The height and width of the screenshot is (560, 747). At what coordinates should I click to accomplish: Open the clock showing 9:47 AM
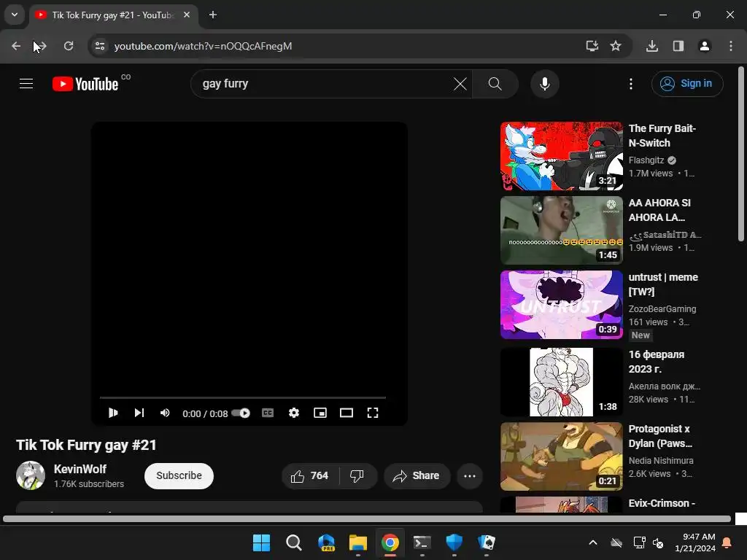[x=695, y=542]
